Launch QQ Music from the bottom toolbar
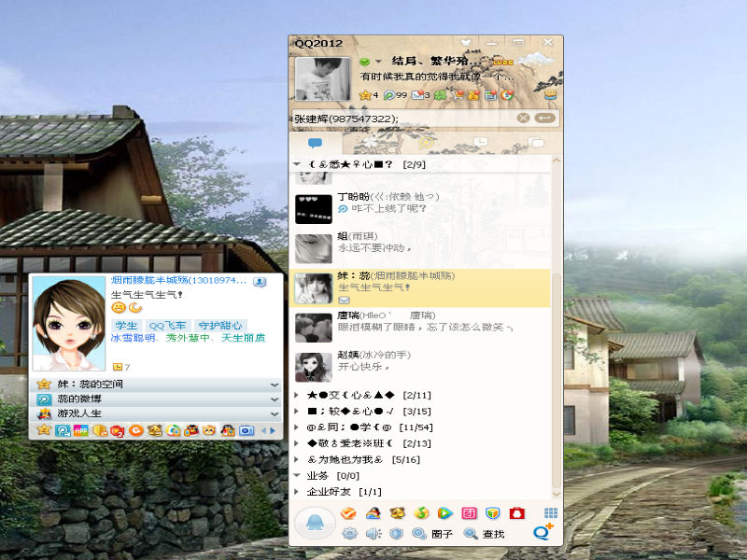Screen dimensions: 747x560 point(421,512)
